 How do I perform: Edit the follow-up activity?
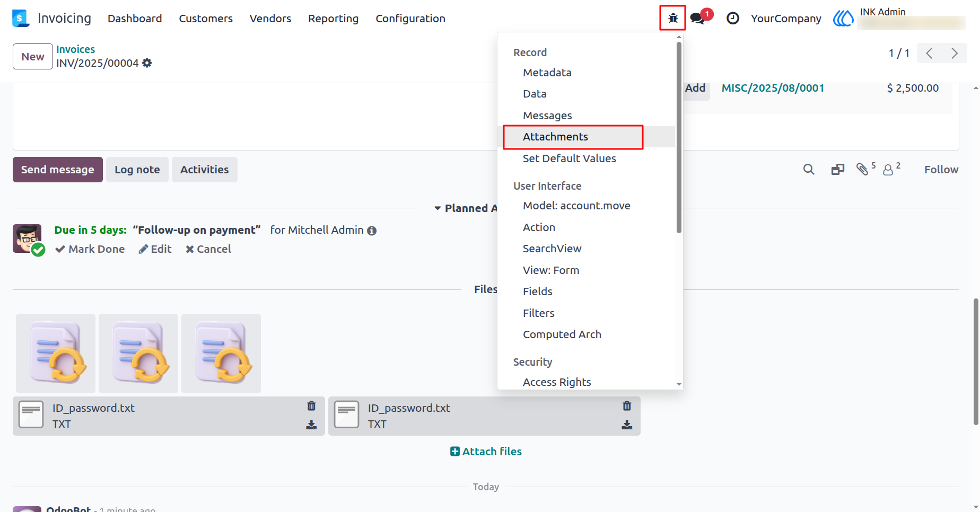(x=155, y=249)
